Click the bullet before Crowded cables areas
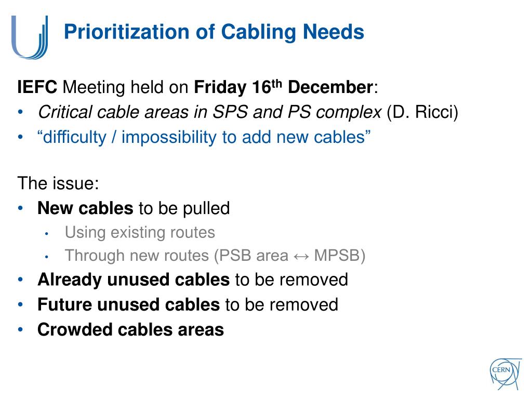The height and width of the screenshot is (399, 532). tap(21, 329)
